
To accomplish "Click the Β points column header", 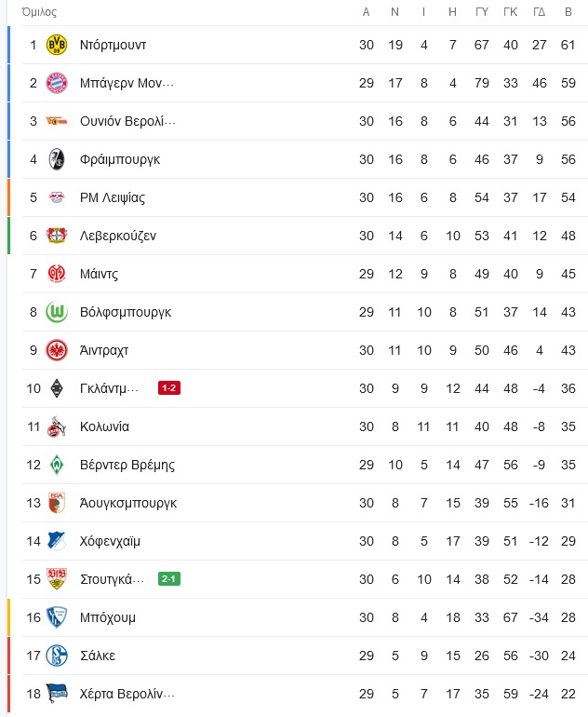I will click(x=568, y=12).
